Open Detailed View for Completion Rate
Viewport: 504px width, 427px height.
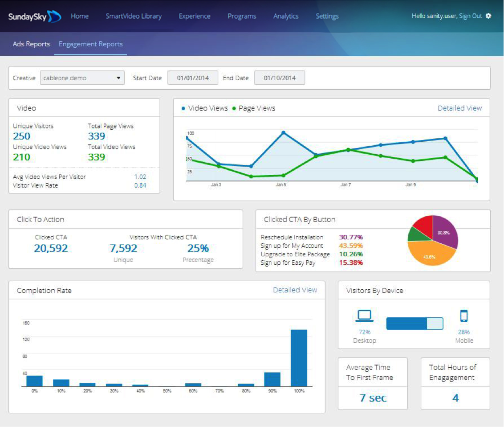point(295,290)
